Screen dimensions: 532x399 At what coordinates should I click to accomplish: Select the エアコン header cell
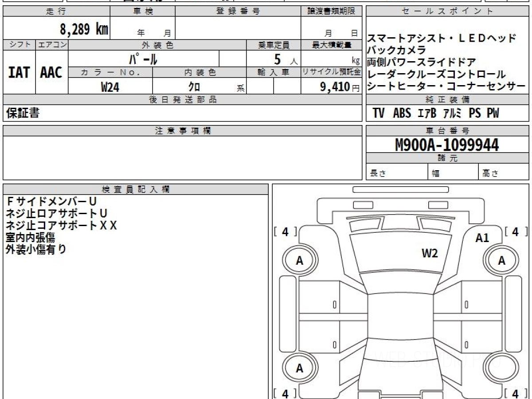click(52, 45)
